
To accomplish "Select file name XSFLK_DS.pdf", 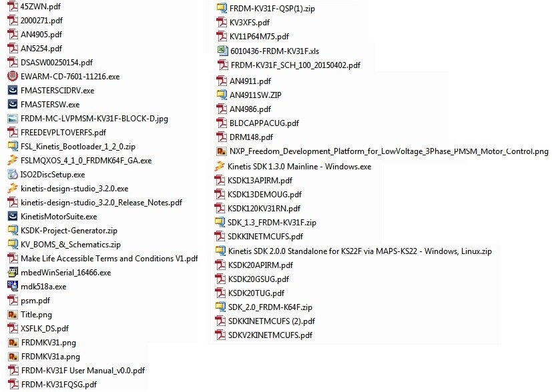I will [45, 329].
